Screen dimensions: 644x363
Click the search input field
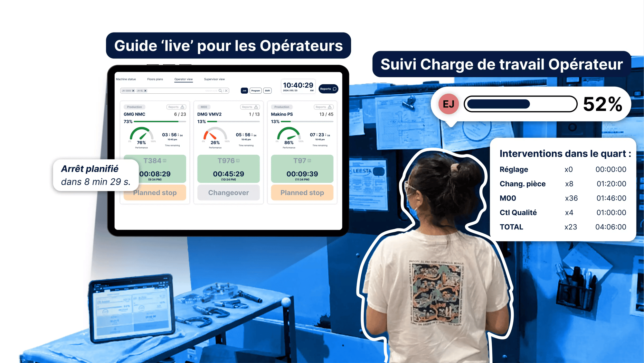[212, 91]
